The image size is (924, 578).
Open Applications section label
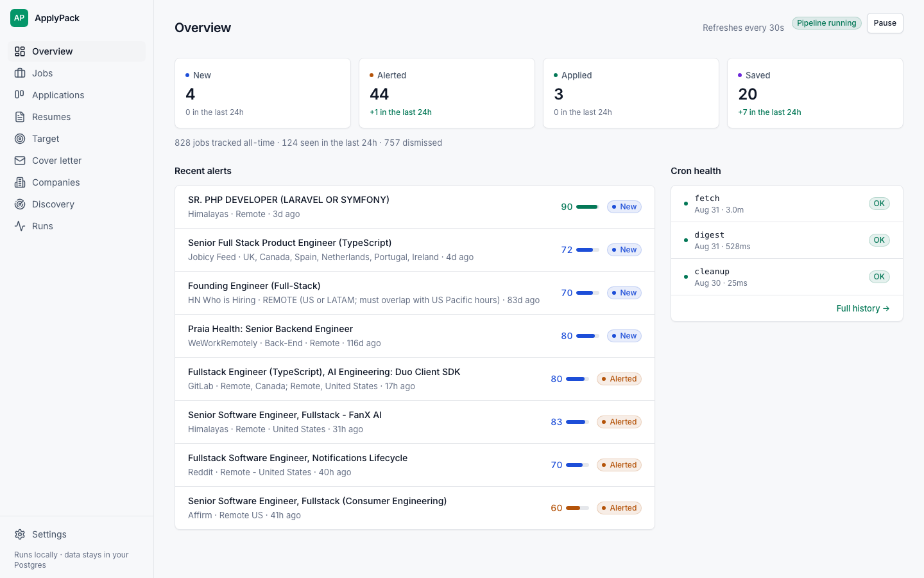pyautogui.click(x=58, y=95)
